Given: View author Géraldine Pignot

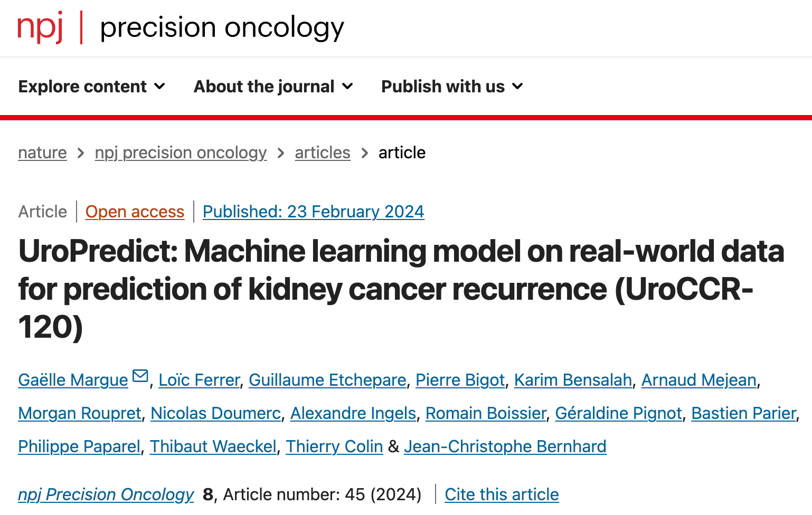Looking at the screenshot, I should [618, 413].
